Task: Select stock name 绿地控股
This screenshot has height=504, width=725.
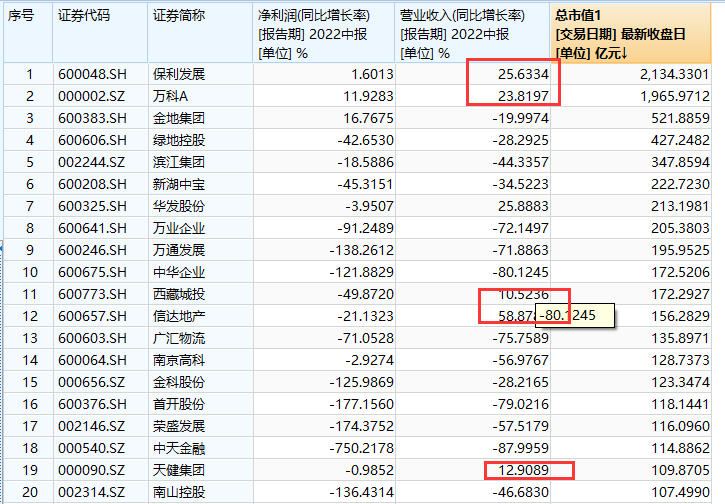Action: coord(179,140)
